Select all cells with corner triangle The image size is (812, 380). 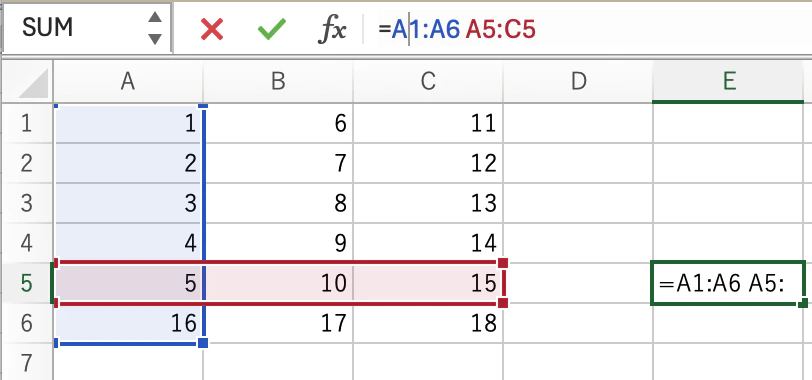click(34, 83)
